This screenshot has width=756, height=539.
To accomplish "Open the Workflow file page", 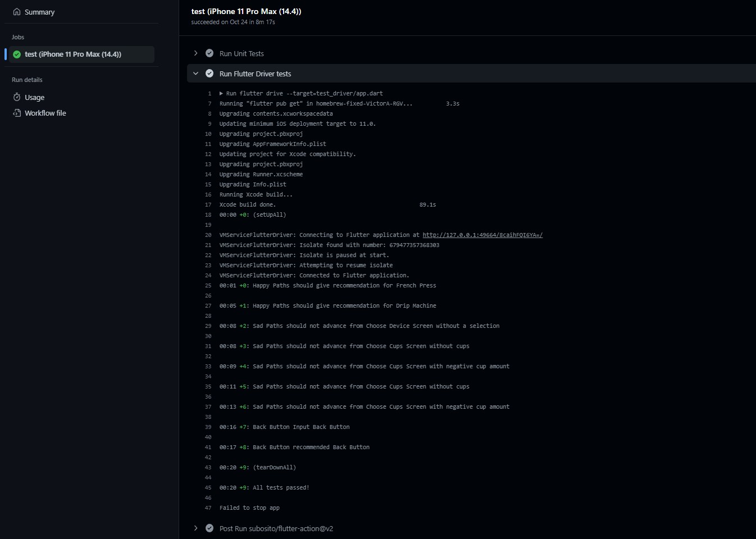I will [x=45, y=113].
